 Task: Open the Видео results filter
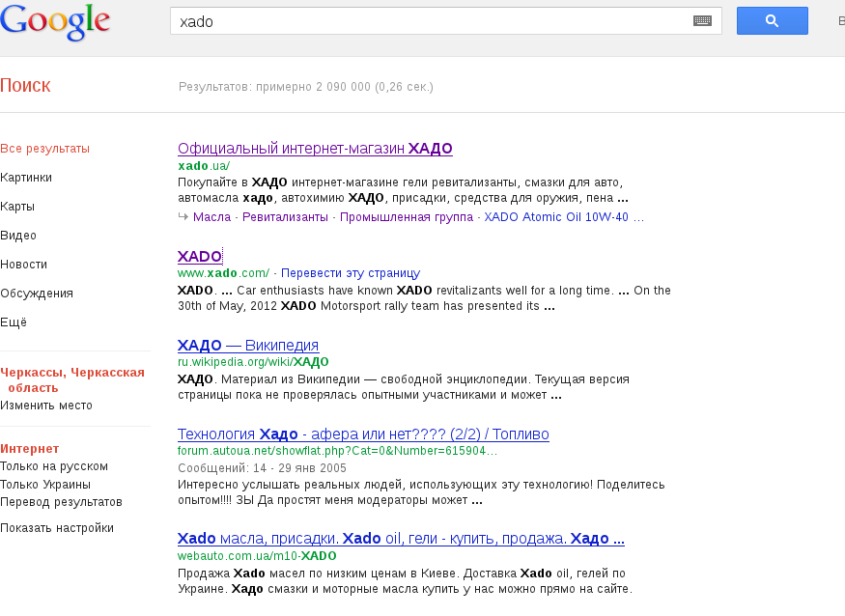pyautogui.click(x=19, y=236)
